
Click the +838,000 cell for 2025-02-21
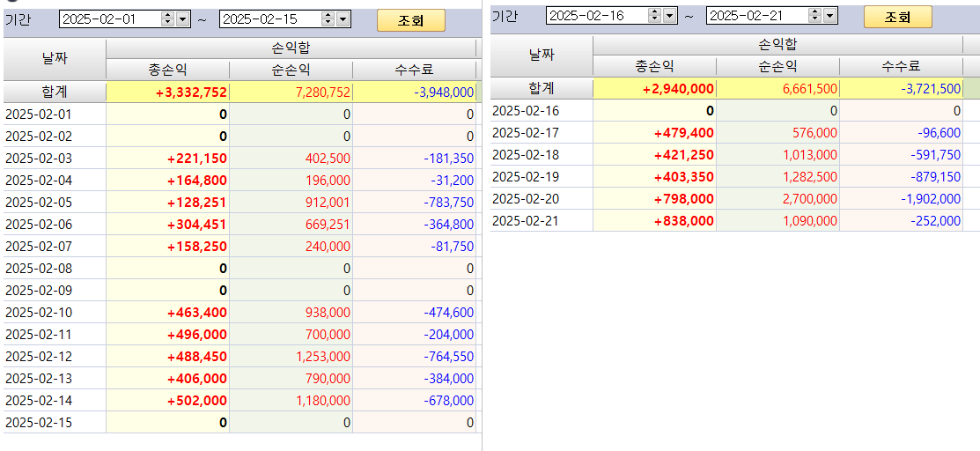click(654, 220)
